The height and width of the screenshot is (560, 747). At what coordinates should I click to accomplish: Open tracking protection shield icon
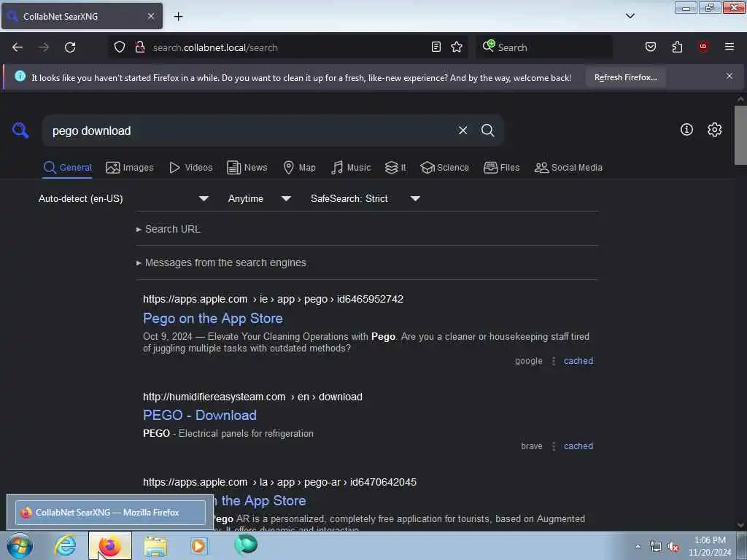tap(120, 47)
